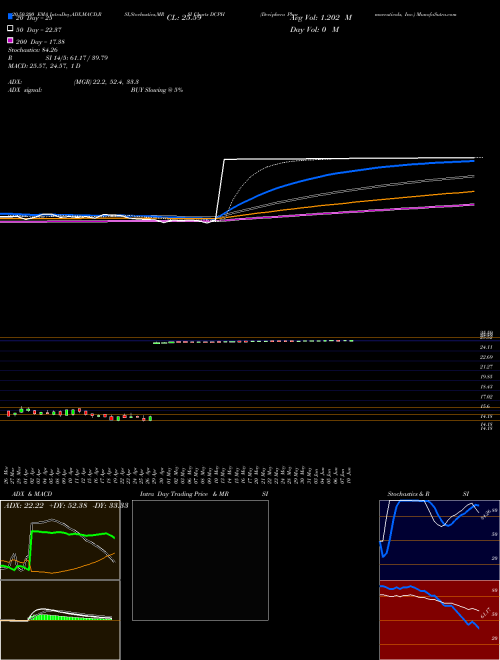Click the 'ADX signal:' label
The height and width of the screenshot is (660, 500).
pos(25,90)
